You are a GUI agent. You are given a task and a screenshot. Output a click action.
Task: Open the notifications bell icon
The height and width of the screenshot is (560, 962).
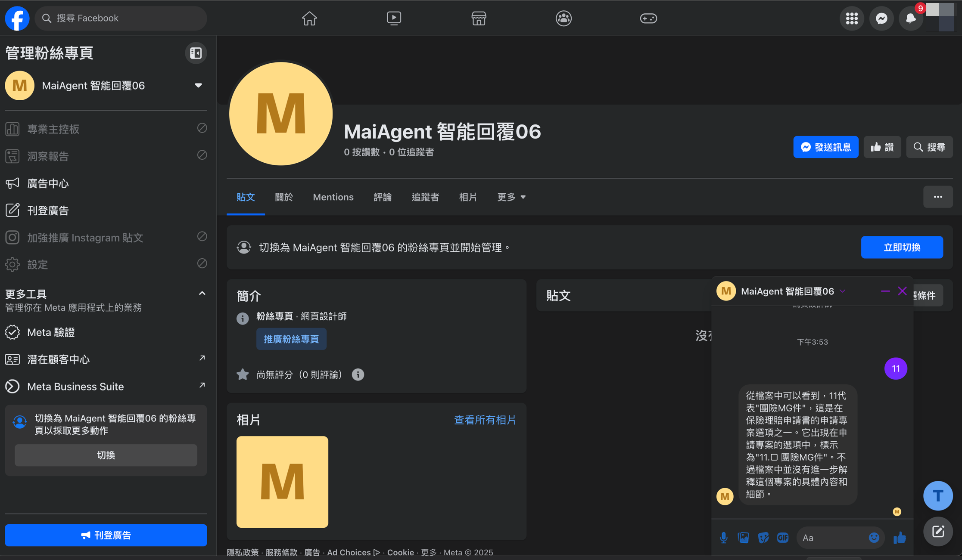910,18
